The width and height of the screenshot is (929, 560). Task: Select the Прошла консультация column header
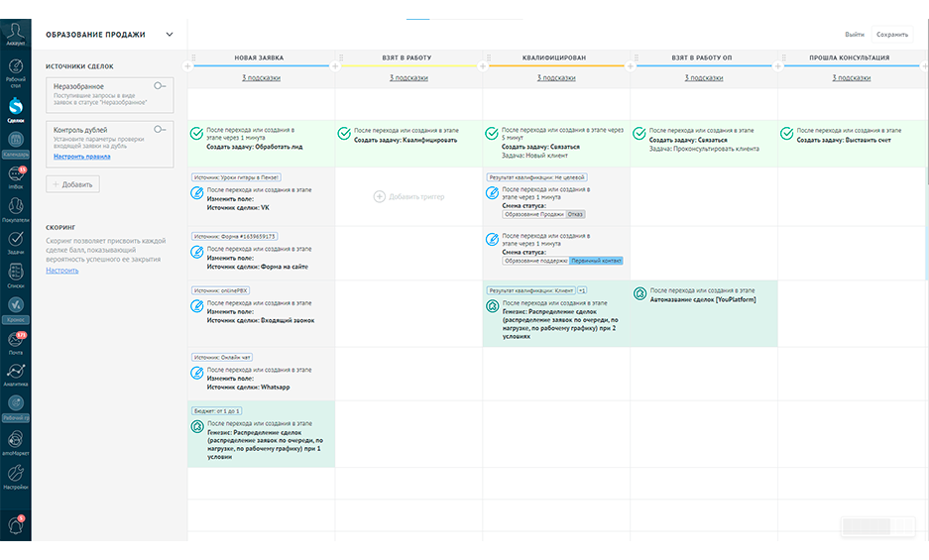coord(850,57)
